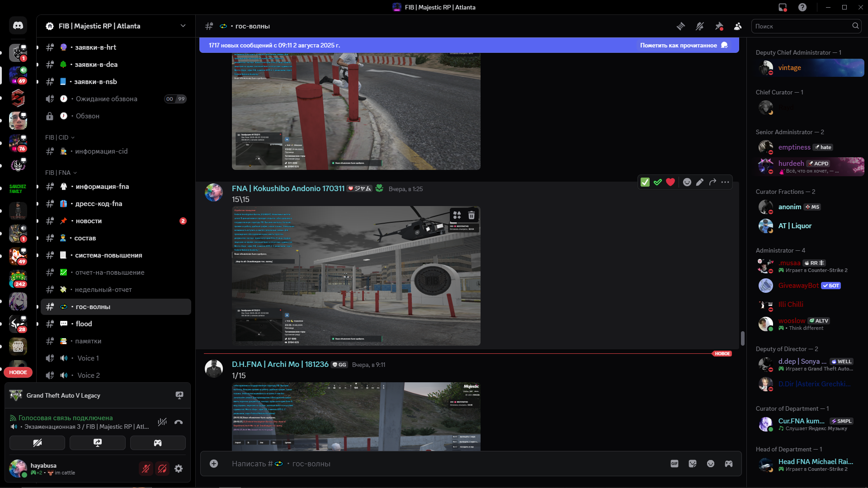The width and height of the screenshot is (868, 488).
Task: Jump to НОВОЕ unread servers pill
Action: [18, 372]
